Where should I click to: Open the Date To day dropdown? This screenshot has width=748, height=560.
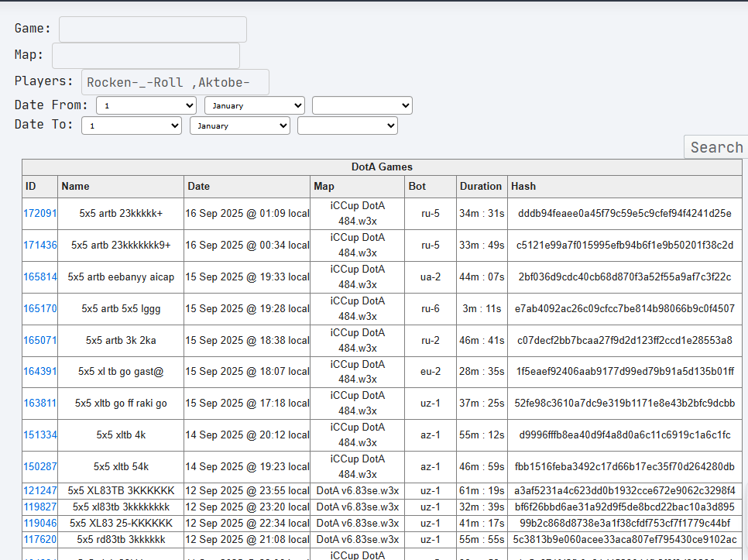(132, 126)
